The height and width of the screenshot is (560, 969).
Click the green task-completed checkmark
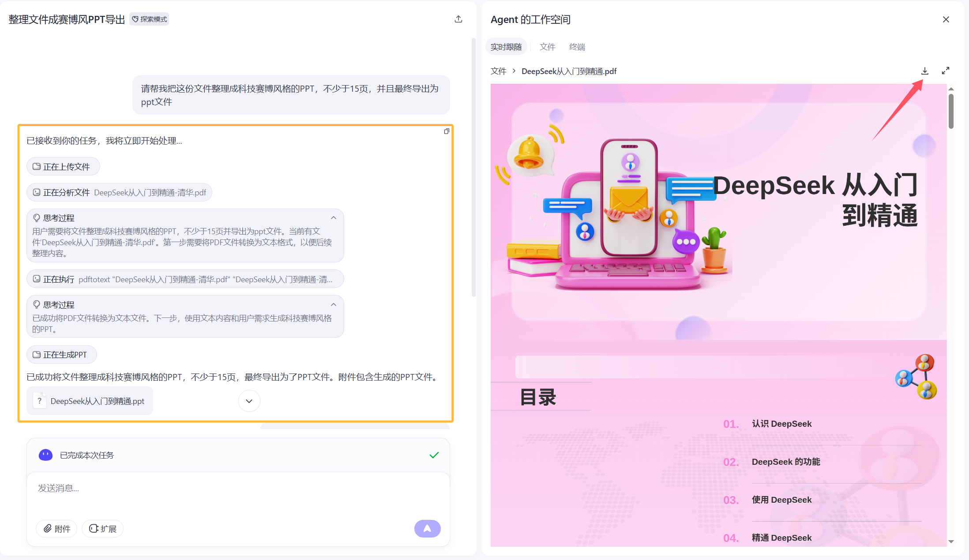click(x=434, y=455)
